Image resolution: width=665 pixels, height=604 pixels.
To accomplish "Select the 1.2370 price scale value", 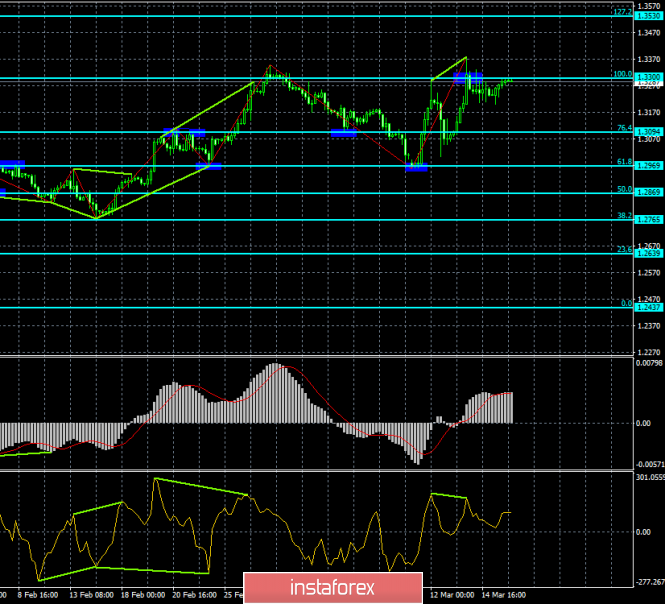I will [649, 326].
